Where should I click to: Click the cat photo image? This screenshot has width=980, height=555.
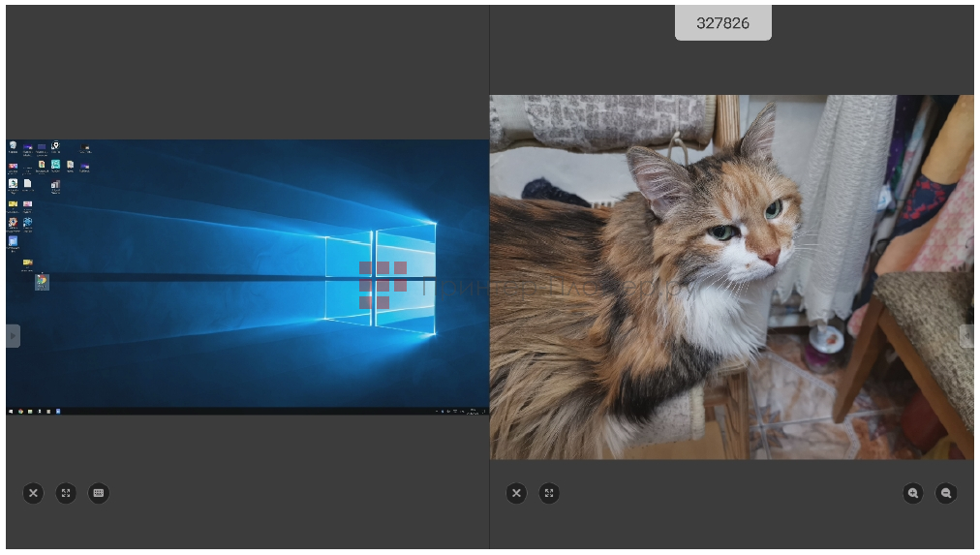[x=731, y=277]
